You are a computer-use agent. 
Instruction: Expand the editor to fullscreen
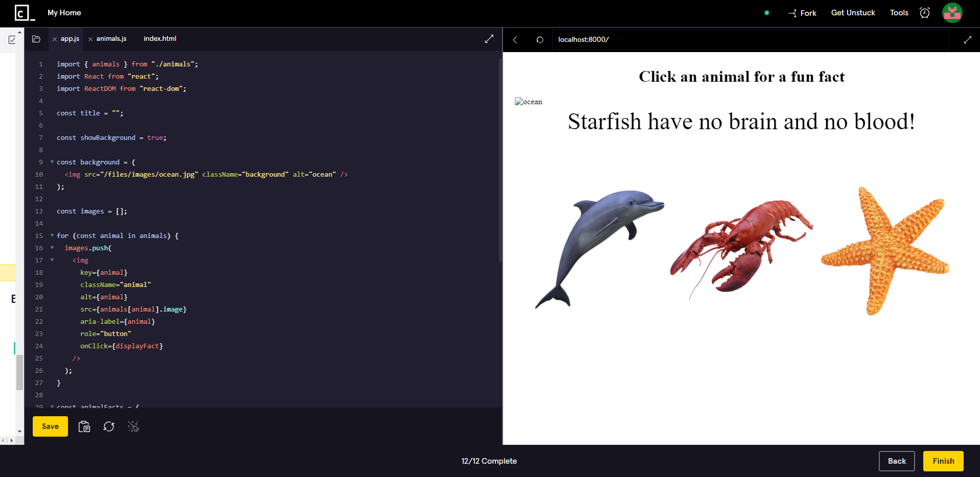pos(489,38)
